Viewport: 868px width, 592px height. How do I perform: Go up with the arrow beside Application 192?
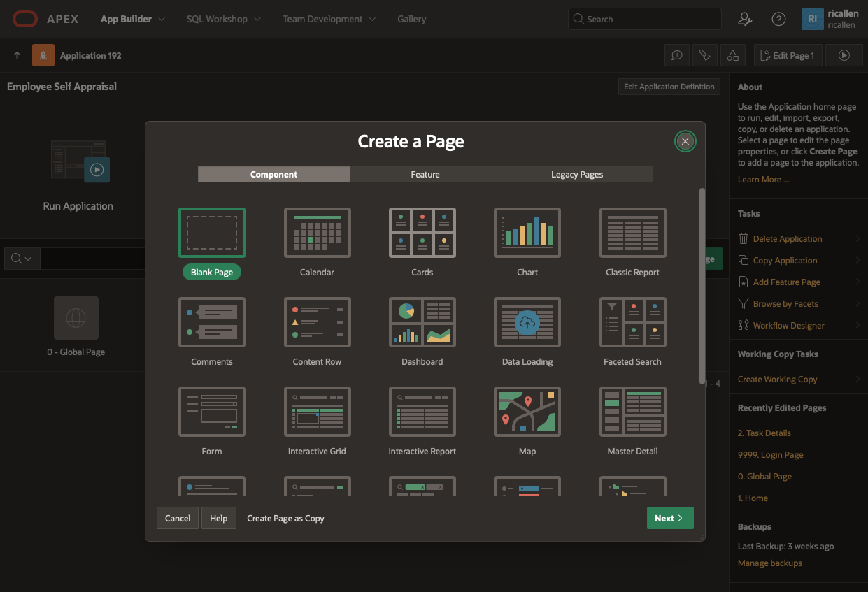click(17, 55)
